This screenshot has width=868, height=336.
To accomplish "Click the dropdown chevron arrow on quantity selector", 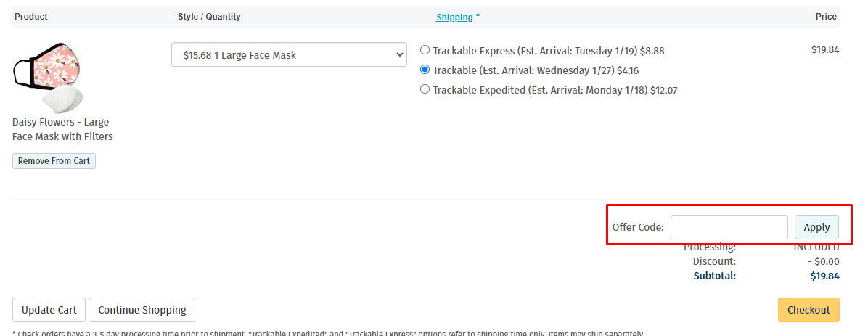I will (x=399, y=55).
